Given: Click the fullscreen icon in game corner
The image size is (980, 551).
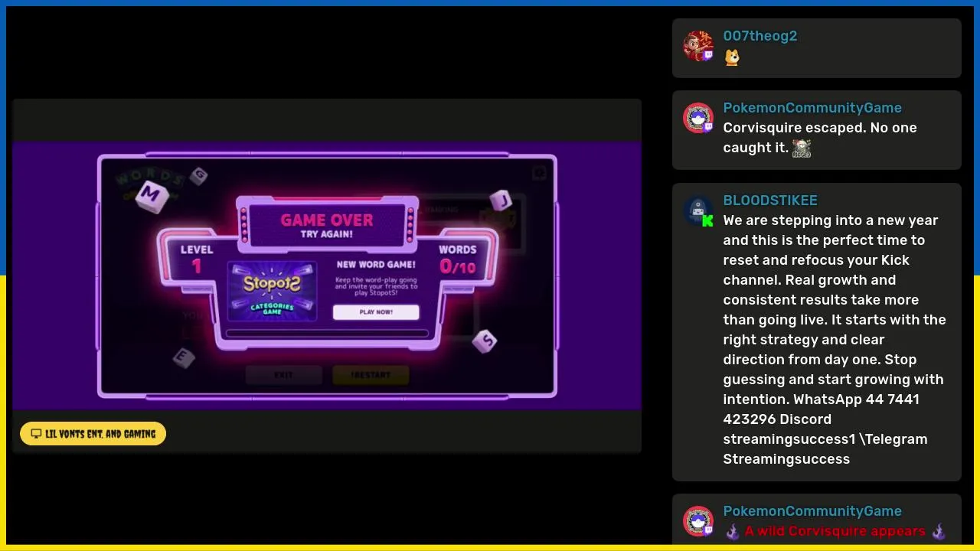Looking at the screenshot, I should point(539,174).
